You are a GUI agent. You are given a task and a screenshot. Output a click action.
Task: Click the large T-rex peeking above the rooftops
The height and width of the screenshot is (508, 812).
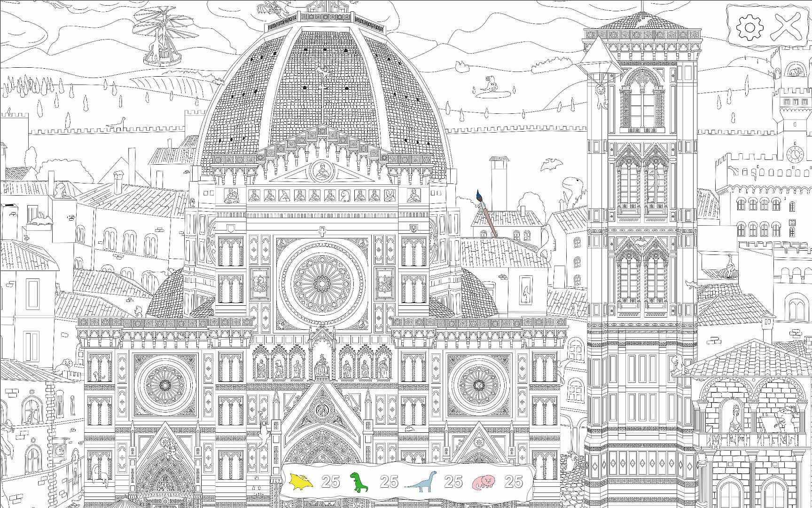[574, 190]
